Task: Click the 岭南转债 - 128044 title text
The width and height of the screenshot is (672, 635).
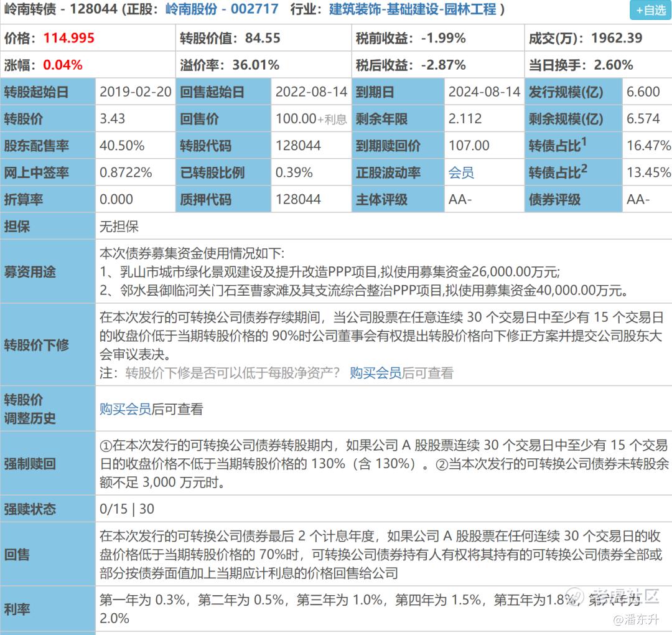Action: (x=61, y=9)
